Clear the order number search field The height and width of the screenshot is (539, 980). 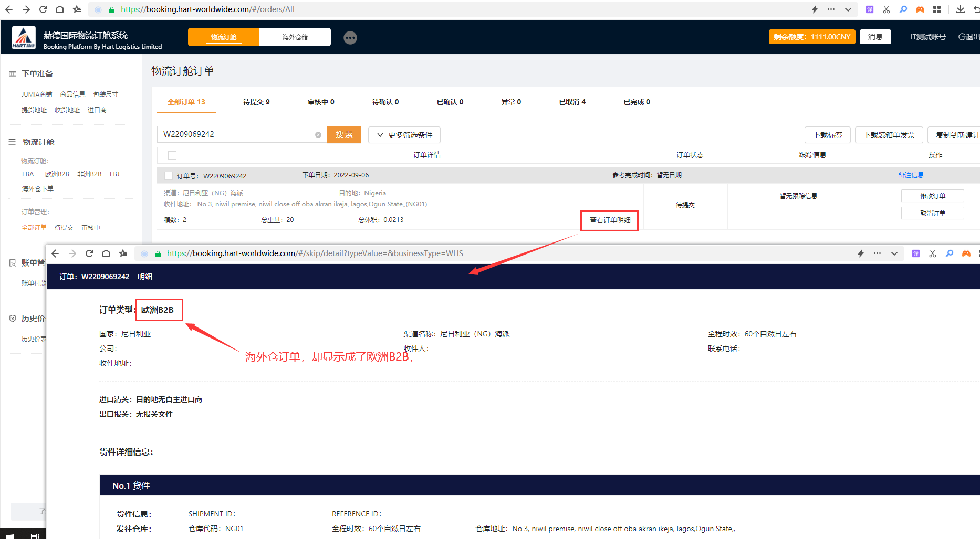coord(318,135)
